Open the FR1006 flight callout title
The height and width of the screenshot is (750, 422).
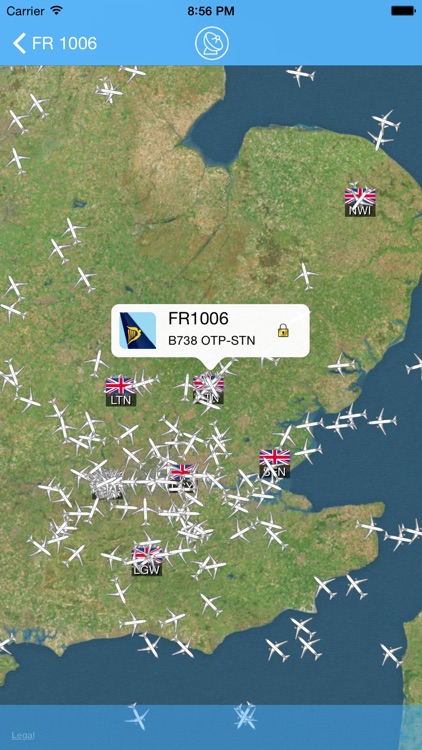(198, 319)
